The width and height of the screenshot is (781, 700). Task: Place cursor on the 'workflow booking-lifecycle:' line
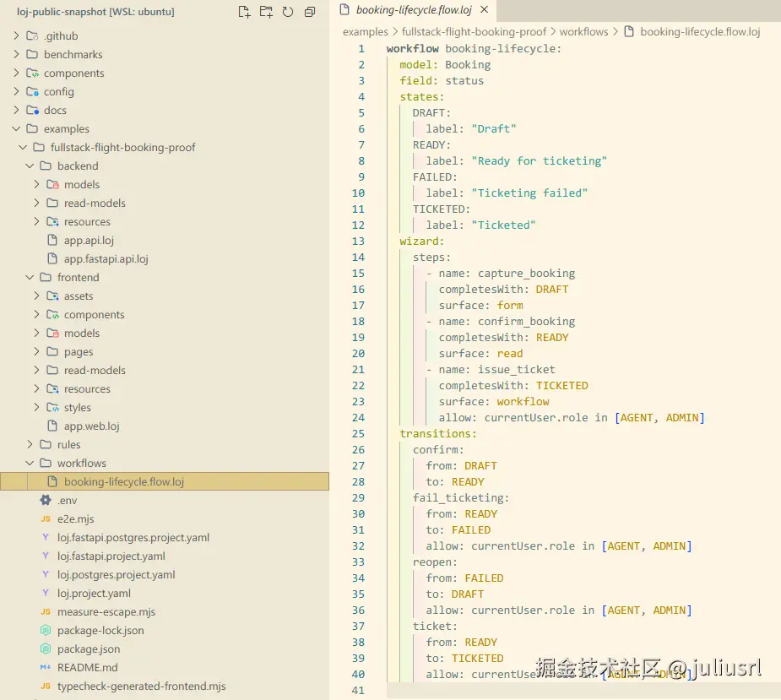click(x=474, y=48)
